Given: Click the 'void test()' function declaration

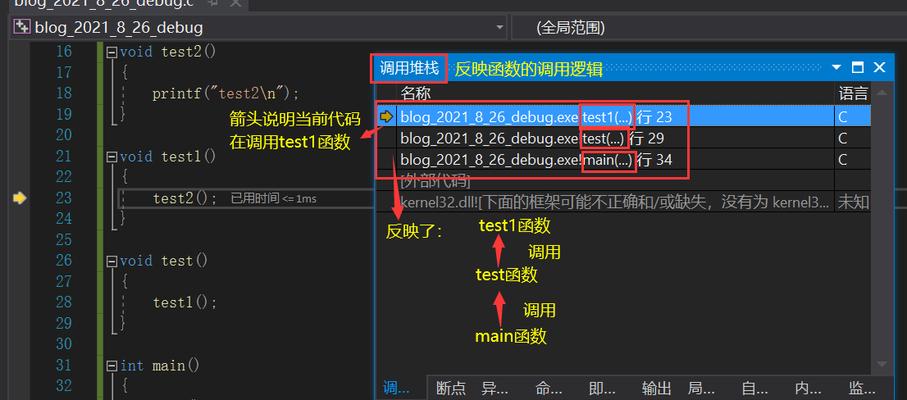Looking at the screenshot, I should 164,261.
